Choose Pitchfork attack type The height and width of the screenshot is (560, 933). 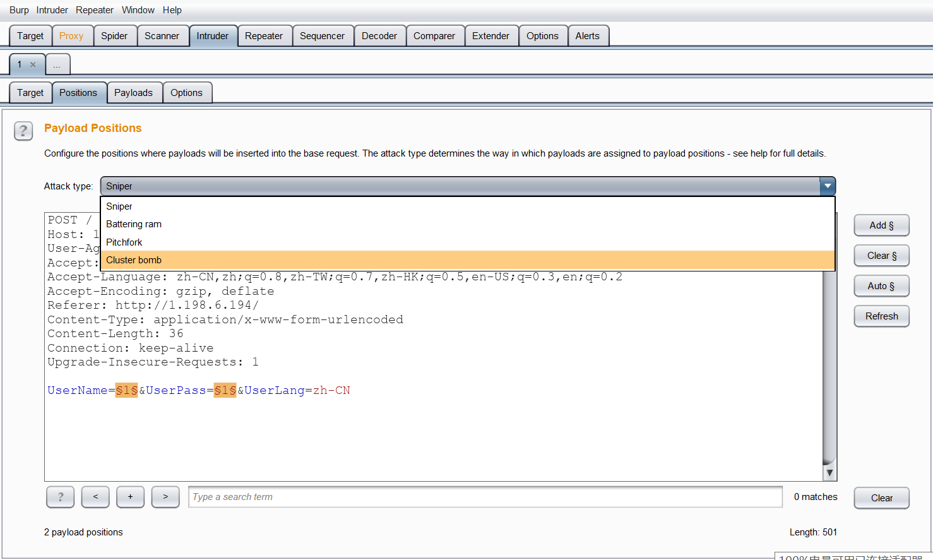coord(467,242)
